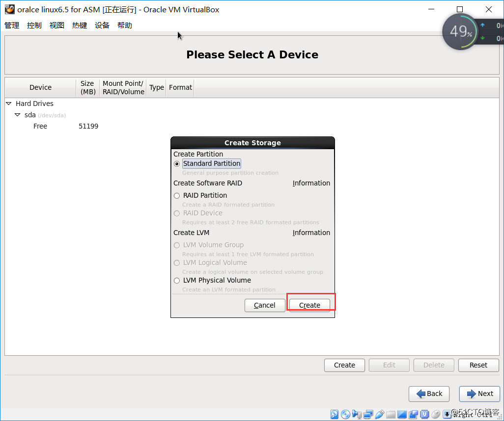Select the Free space row
This screenshot has width=504, height=421.
point(252,126)
